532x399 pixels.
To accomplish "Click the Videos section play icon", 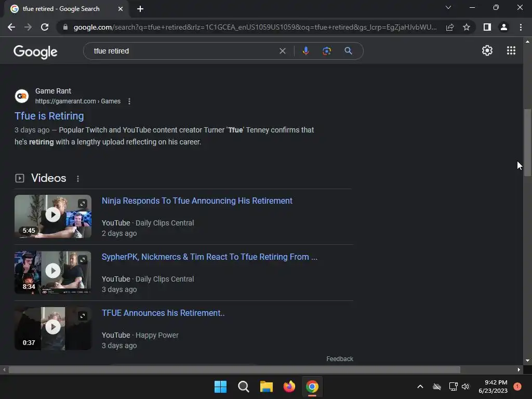I will coord(20,178).
